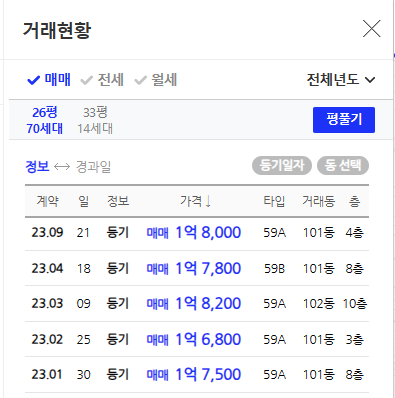
Task: Click the 평풀기 button
Action: pos(344,120)
